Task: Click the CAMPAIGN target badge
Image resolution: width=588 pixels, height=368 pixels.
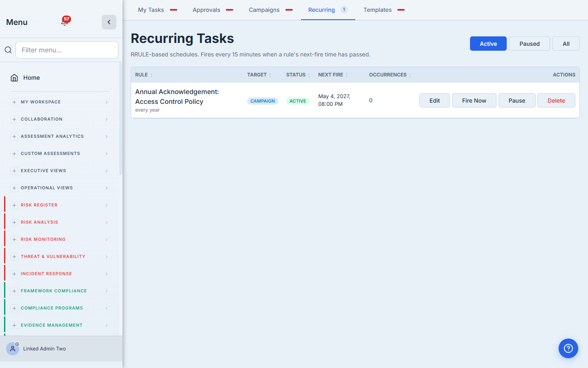Action: 263,101
